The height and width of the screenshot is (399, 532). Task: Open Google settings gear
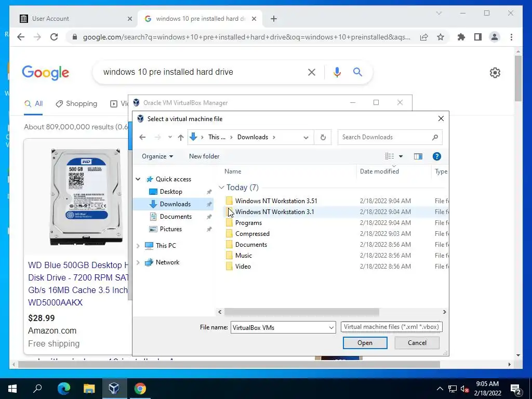click(x=495, y=73)
